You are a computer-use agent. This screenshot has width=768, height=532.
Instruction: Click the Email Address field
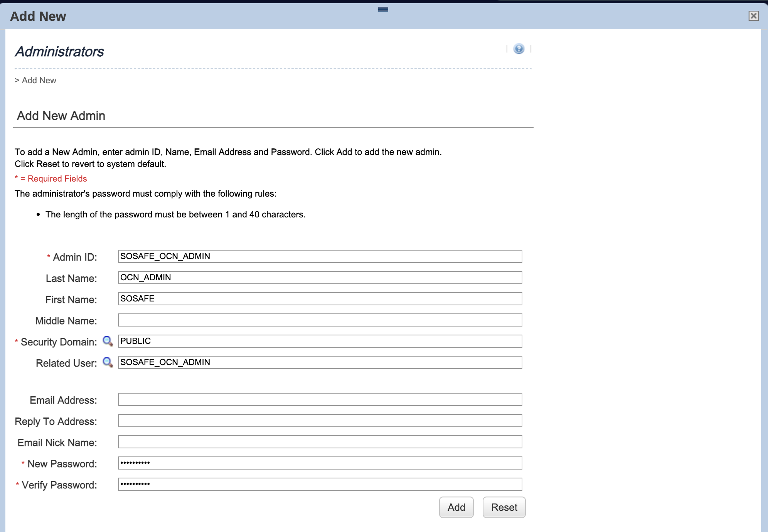(x=320, y=399)
